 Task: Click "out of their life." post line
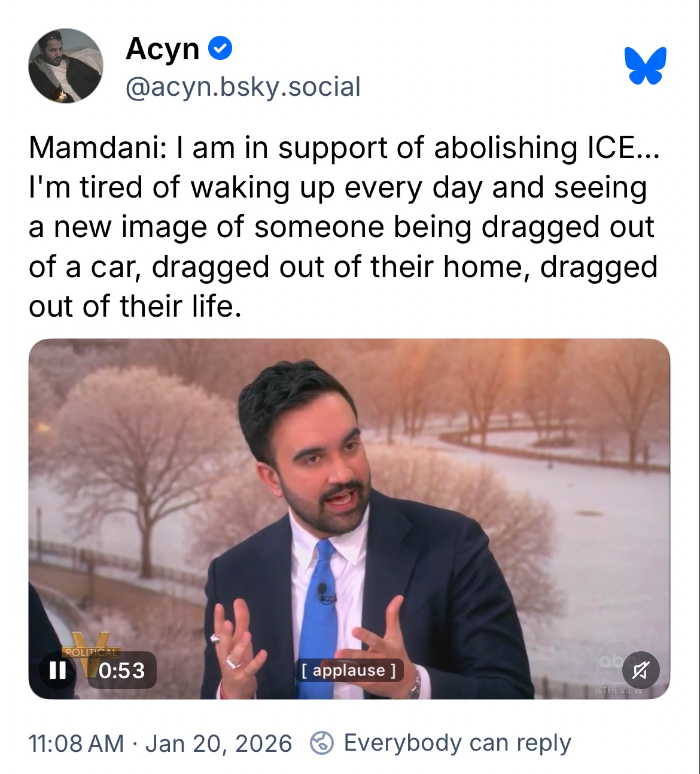135,306
